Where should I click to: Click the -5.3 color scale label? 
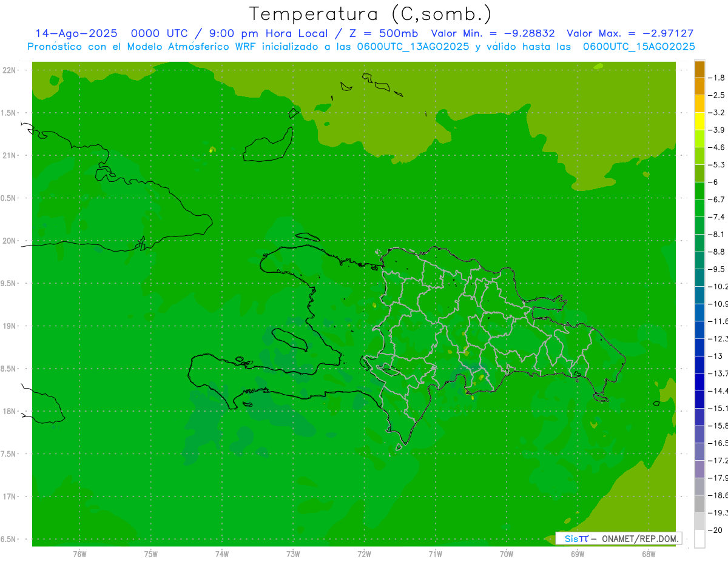pyautogui.click(x=716, y=164)
